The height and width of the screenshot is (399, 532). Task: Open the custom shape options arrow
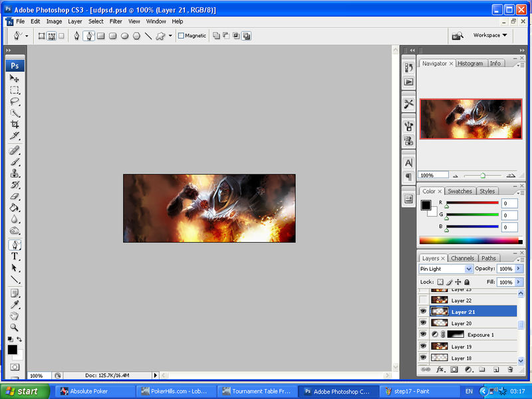point(170,36)
